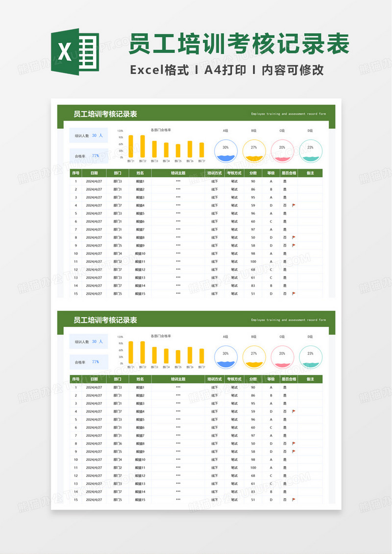This screenshot has width=392, height=554.
Task: Click the 培训主题 column header in upper sheet
Action: tap(178, 173)
